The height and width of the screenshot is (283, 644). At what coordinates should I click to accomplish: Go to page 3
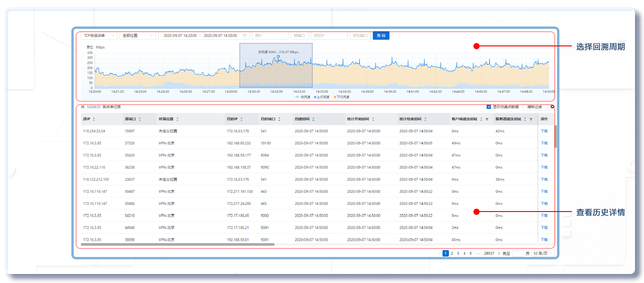(458, 254)
